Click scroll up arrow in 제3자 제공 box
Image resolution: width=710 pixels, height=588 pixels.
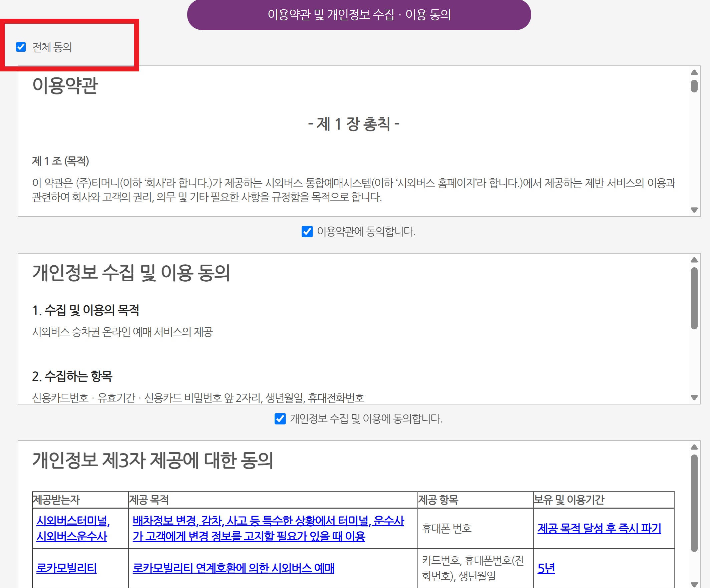coord(694,447)
